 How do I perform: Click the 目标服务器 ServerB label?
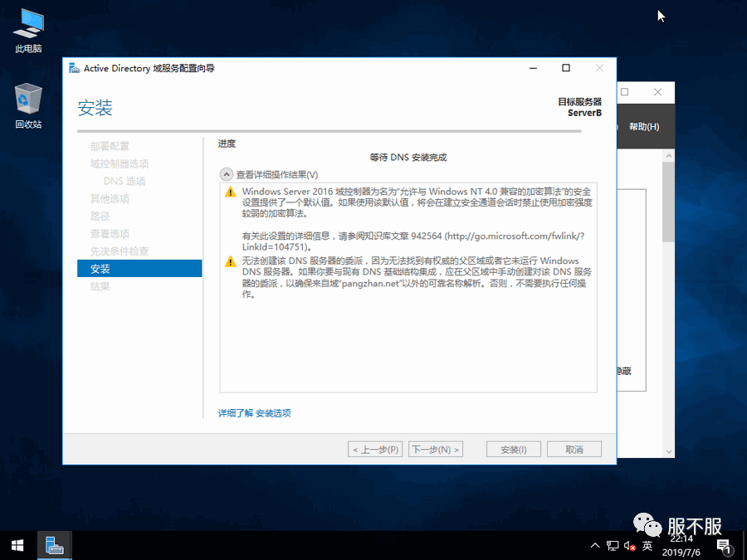(580, 107)
